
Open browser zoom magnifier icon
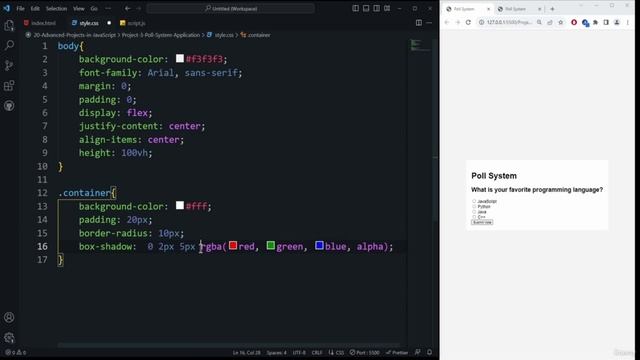click(539, 22)
